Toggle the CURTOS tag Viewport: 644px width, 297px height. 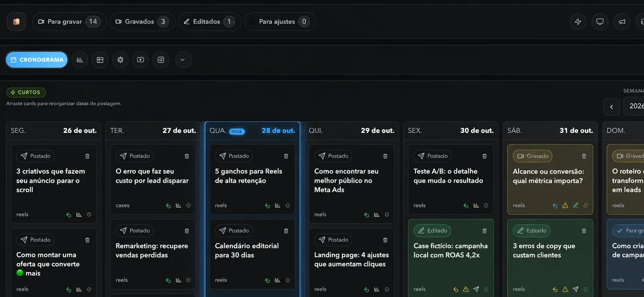[x=26, y=93]
